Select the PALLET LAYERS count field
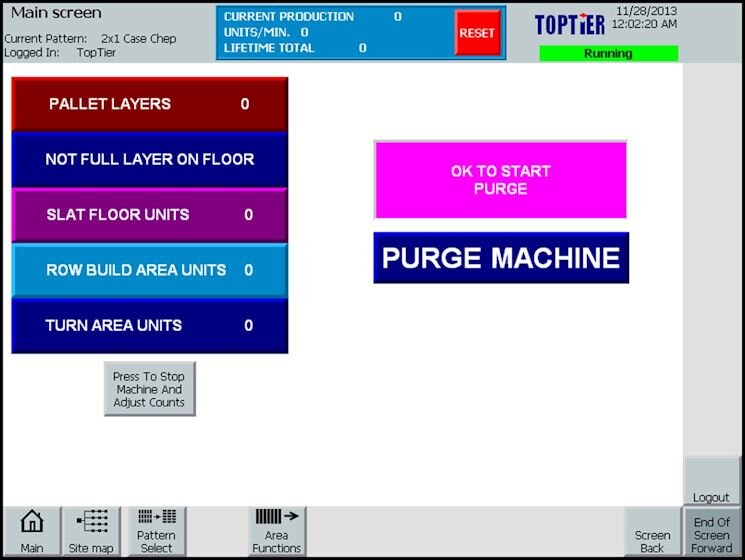Viewport: 745px width, 560px height. coord(149,104)
